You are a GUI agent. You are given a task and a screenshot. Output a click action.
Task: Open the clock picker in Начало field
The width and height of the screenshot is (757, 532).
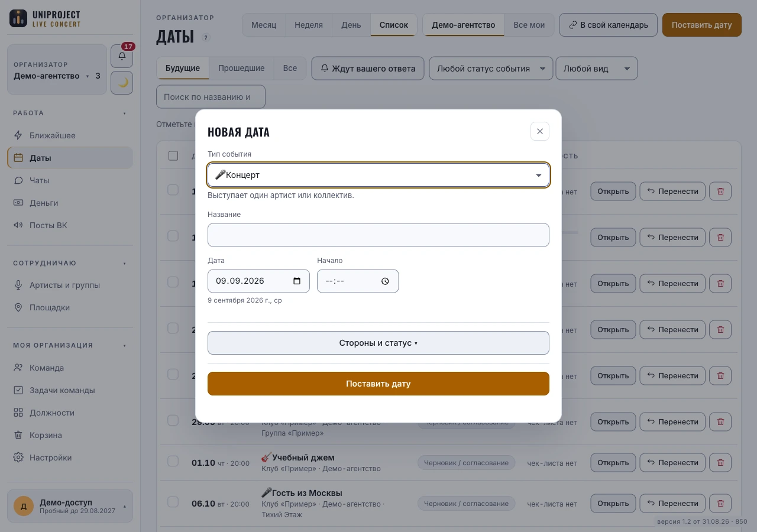[x=385, y=281]
